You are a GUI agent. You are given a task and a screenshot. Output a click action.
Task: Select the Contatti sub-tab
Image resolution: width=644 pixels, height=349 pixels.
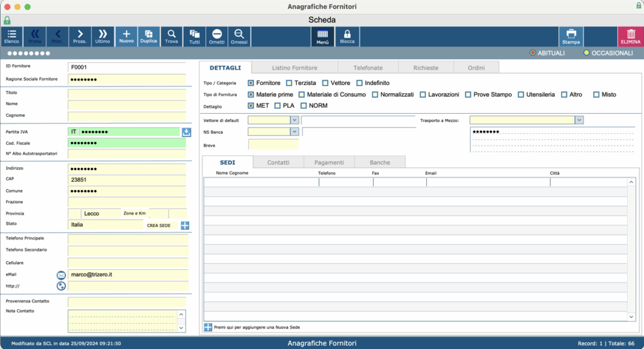point(279,162)
